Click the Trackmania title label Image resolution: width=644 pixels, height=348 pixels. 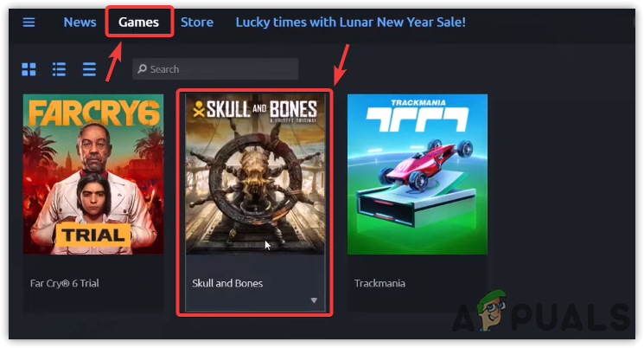click(379, 283)
